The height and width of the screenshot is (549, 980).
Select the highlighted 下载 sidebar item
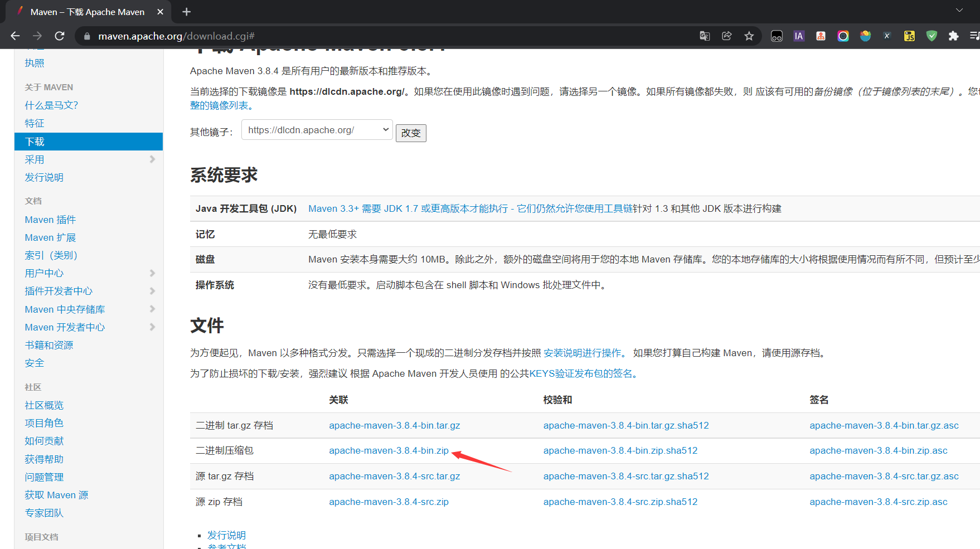[x=89, y=142]
